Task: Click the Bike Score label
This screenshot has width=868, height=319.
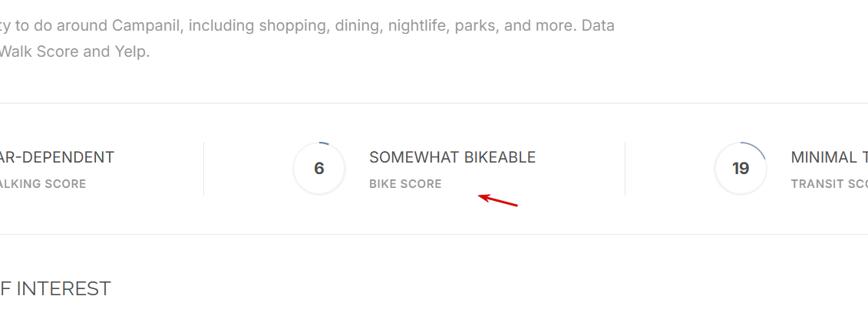Action: [405, 184]
